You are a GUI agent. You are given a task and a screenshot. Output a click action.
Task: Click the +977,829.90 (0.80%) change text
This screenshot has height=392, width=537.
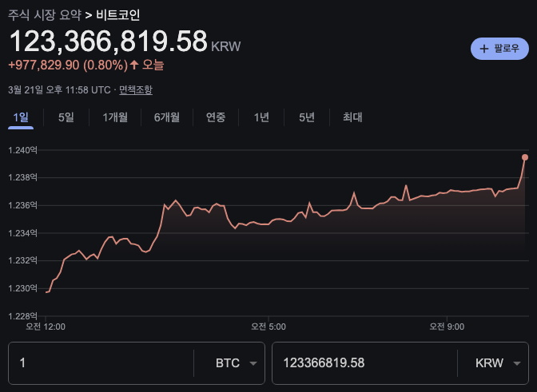tap(68, 65)
